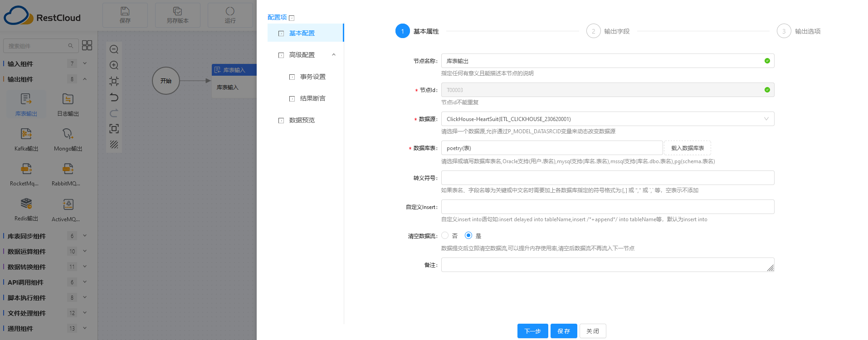Click the 数据库表 input field
This screenshot has width=868, height=340.
click(552, 148)
